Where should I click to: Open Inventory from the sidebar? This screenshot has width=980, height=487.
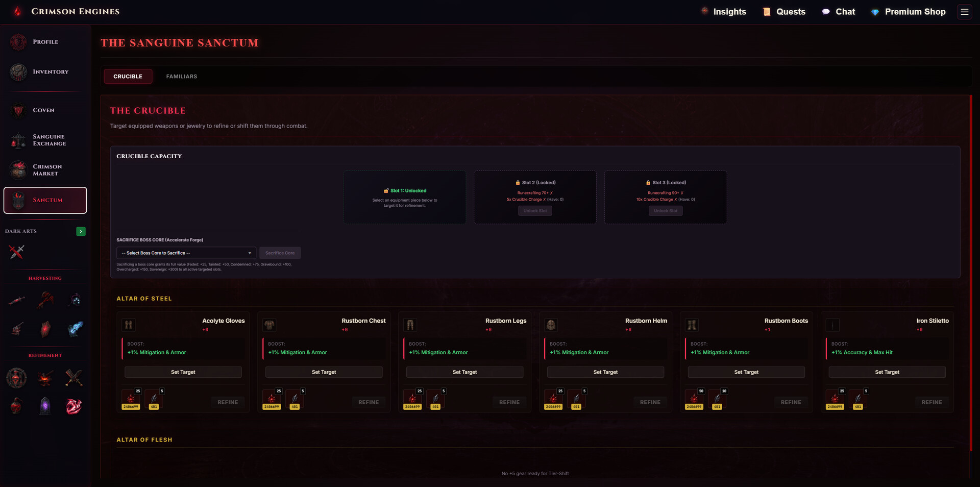click(45, 72)
